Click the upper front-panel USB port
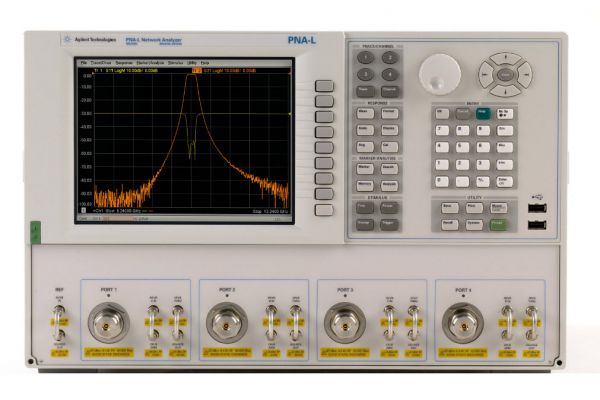 [x=537, y=210]
